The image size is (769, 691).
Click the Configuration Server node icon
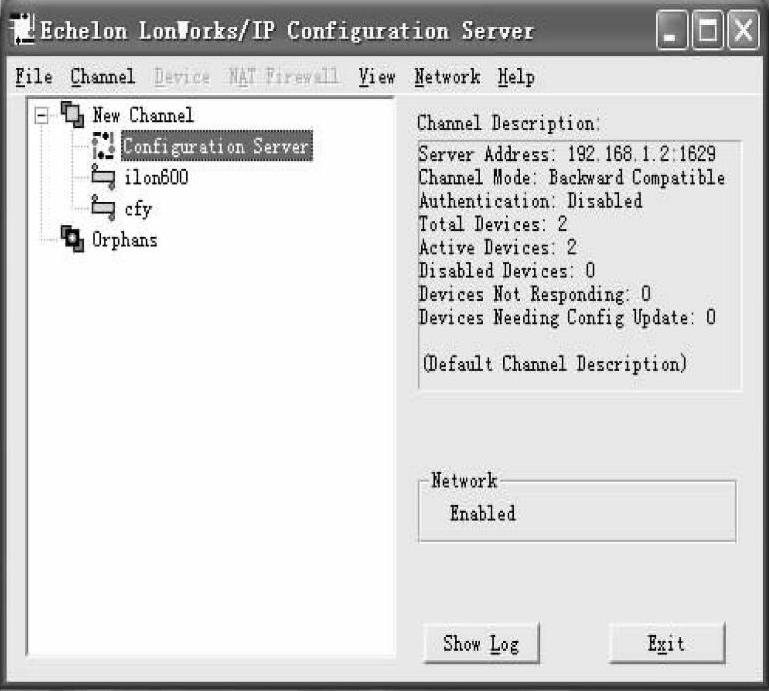pyautogui.click(x=103, y=146)
